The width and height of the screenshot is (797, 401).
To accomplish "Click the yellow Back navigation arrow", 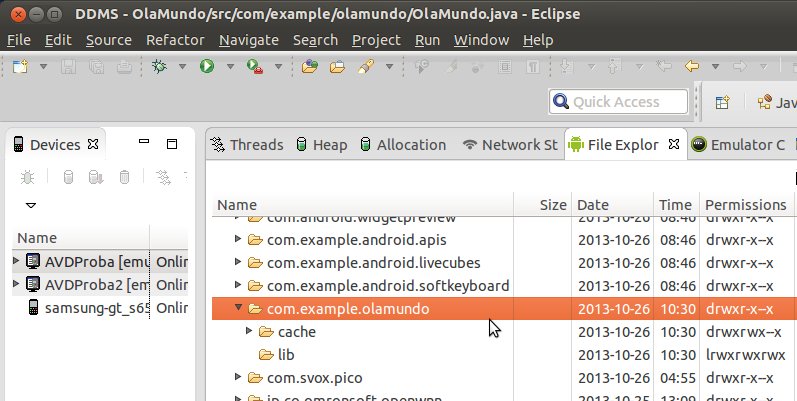I will (x=692, y=66).
